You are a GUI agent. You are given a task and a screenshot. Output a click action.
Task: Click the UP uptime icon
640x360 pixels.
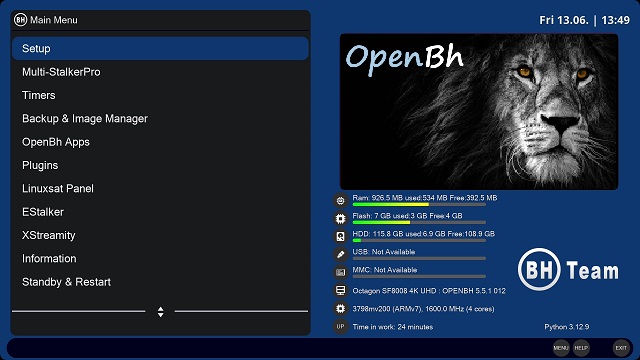[x=340, y=327]
